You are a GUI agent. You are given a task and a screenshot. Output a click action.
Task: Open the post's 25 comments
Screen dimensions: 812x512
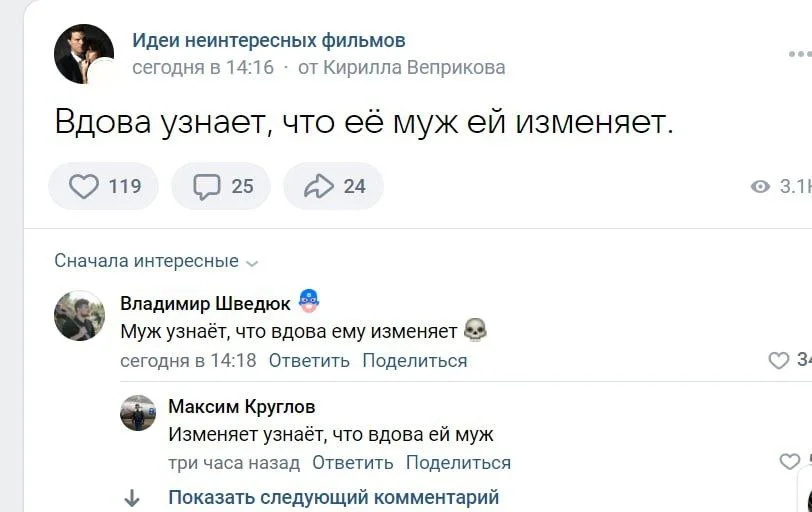point(221,186)
